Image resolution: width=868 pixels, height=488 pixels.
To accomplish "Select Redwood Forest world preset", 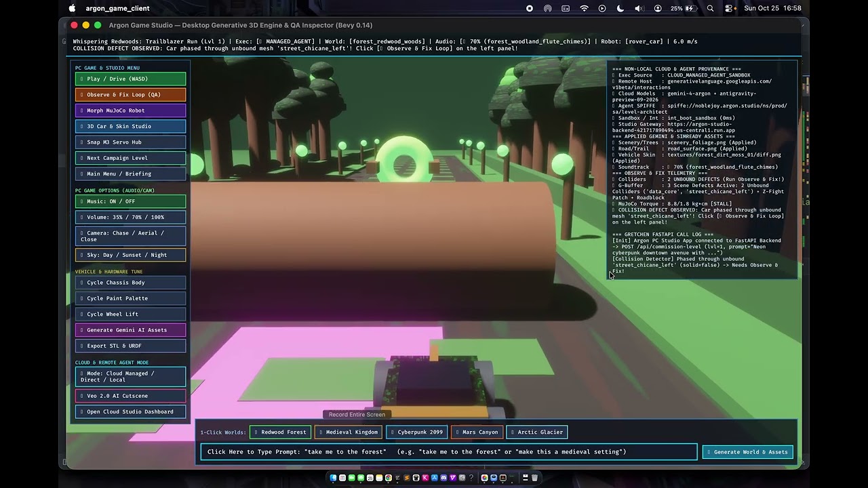I will click(x=280, y=432).
